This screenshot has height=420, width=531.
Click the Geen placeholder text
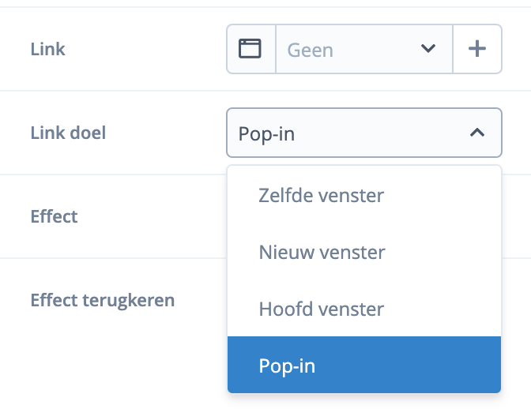tap(310, 50)
